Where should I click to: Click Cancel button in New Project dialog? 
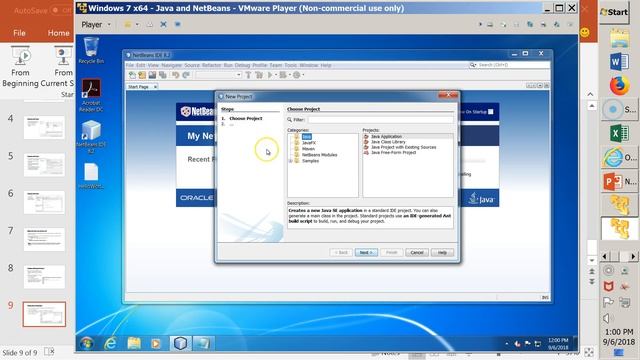coord(417,253)
